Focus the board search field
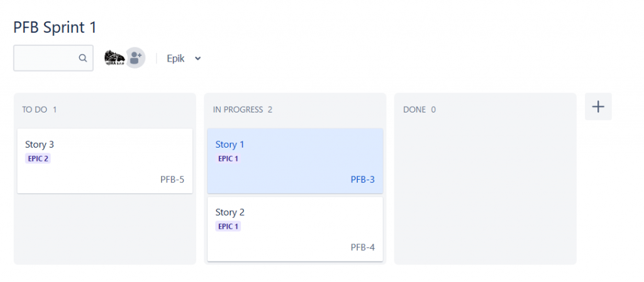The width and height of the screenshot is (644, 282). (53, 58)
